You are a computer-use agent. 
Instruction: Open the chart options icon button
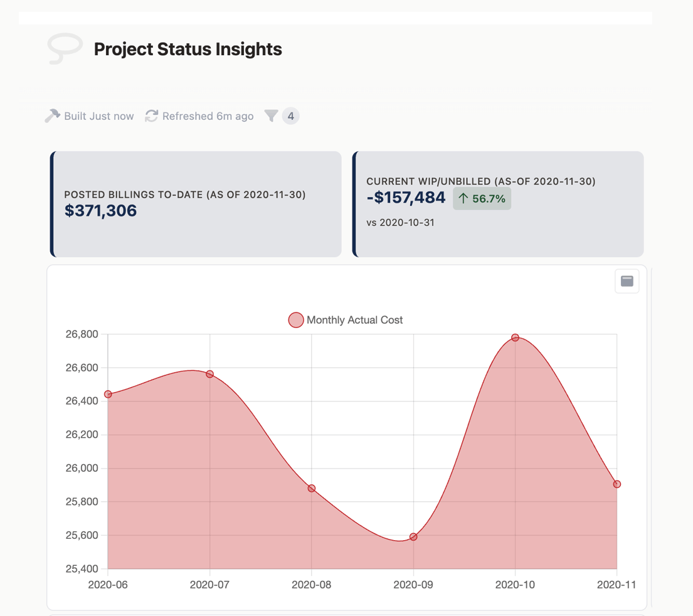[x=627, y=281]
